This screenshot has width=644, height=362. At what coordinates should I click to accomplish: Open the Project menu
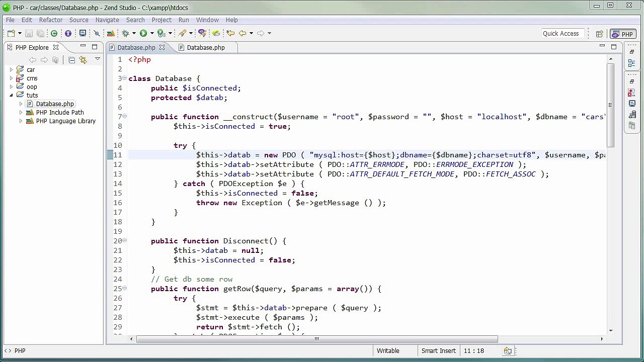point(162,20)
